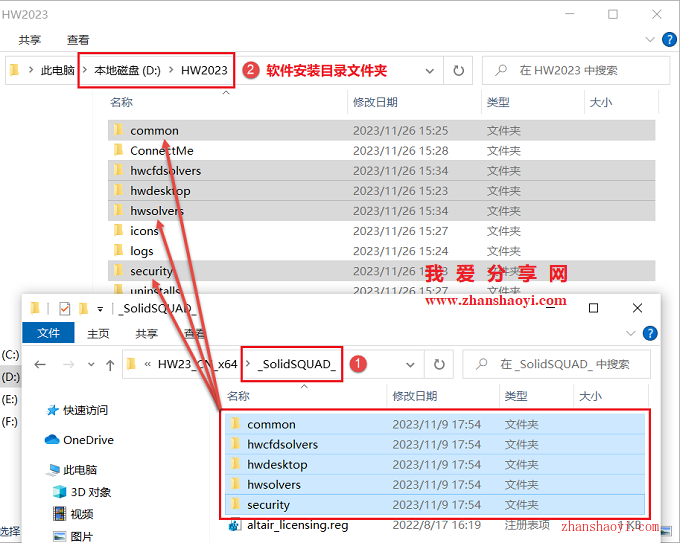
Task: Expand the ribbon chevron in HW2023 window
Action: click(x=650, y=39)
